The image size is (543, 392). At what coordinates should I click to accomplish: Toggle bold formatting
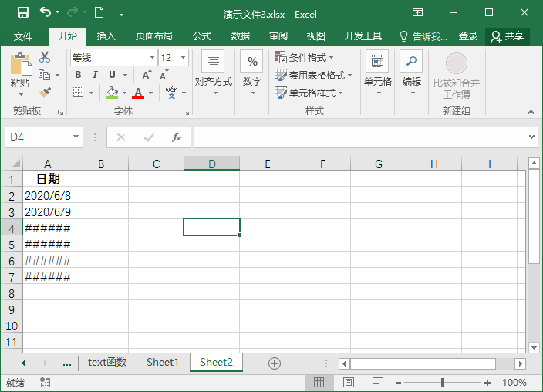pyautogui.click(x=78, y=75)
